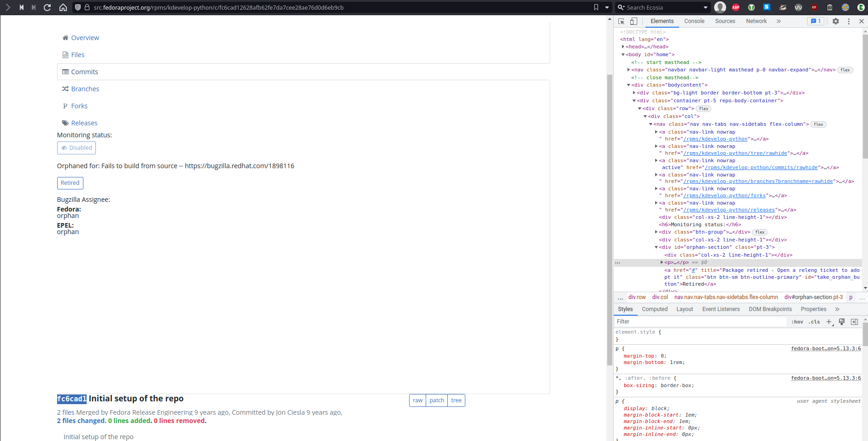Click the Styles Filter input field
868x441 pixels.
click(x=700, y=322)
